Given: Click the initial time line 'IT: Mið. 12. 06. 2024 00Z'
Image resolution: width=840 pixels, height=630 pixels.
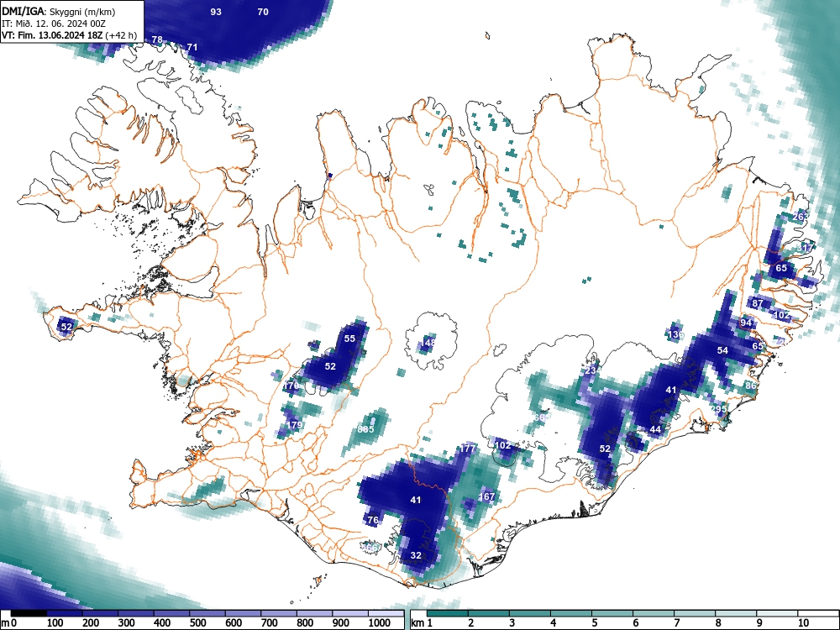Looking at the screenshot, I should 54,24.
